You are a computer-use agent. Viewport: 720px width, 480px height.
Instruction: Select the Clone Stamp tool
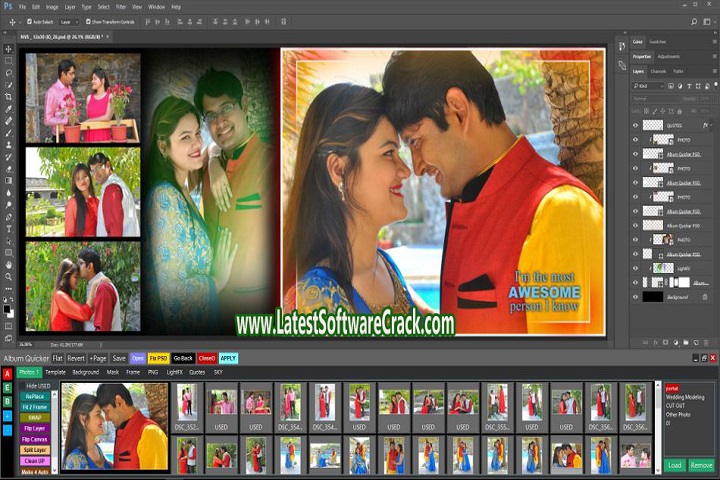[x=8, y=145]
